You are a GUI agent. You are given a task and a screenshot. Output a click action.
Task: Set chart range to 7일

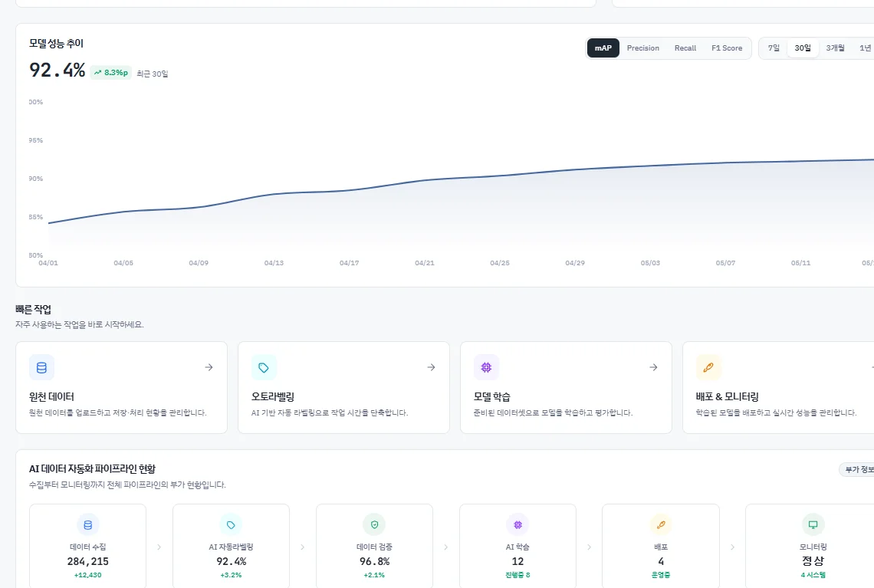click(774, 48)
